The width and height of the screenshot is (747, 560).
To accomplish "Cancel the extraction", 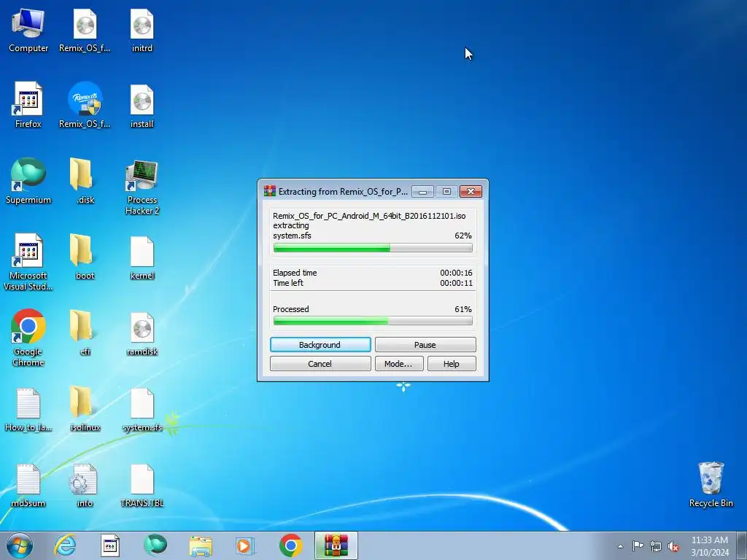I will point(320,364).
